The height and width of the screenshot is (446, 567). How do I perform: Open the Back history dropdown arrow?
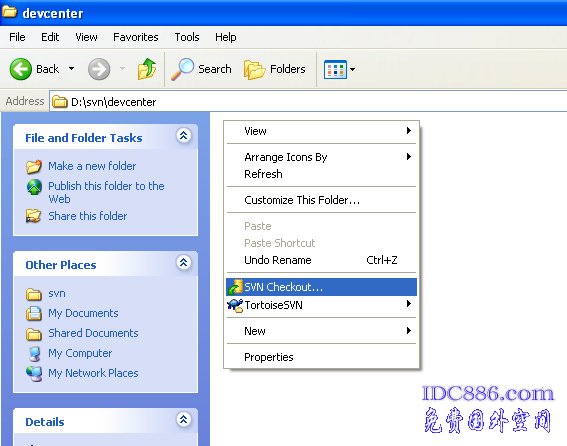(72, 68)
